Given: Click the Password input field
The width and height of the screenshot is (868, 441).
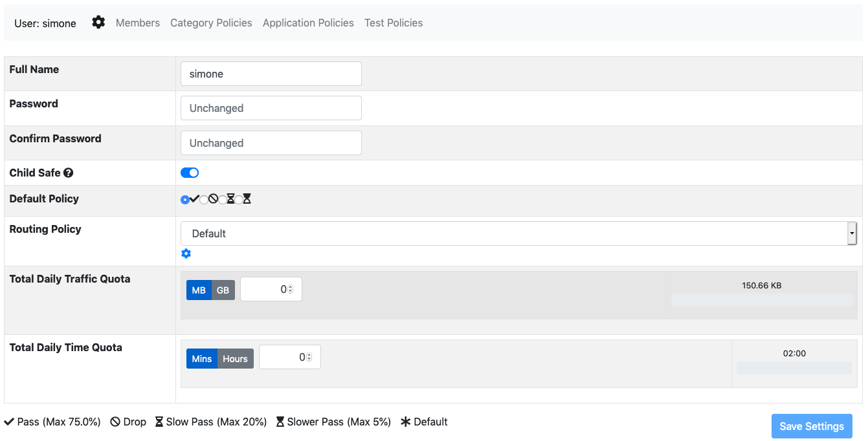Looking at the screenshot, I should pyautogui.click(x=271, y=108).
